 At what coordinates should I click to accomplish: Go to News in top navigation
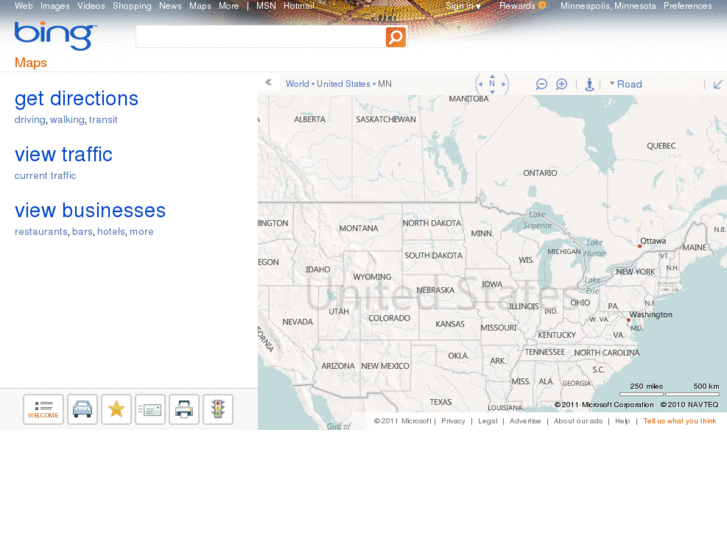pos(170,6)
